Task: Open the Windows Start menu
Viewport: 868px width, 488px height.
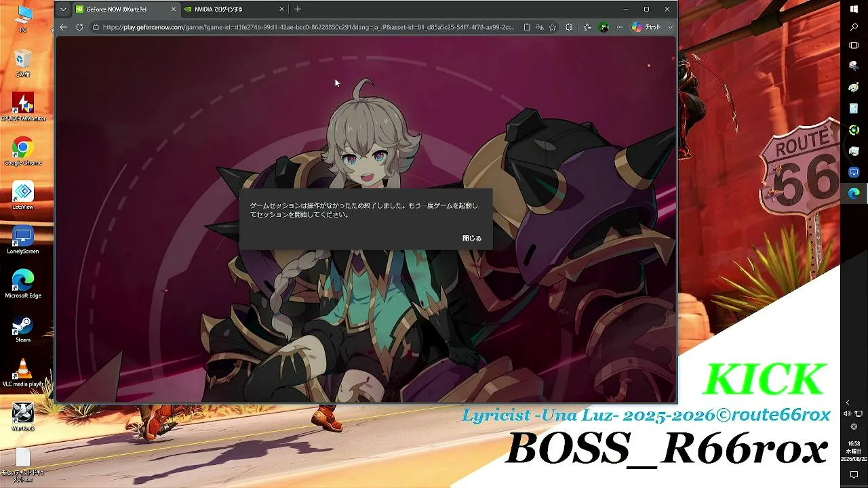Action: (854, 9)
